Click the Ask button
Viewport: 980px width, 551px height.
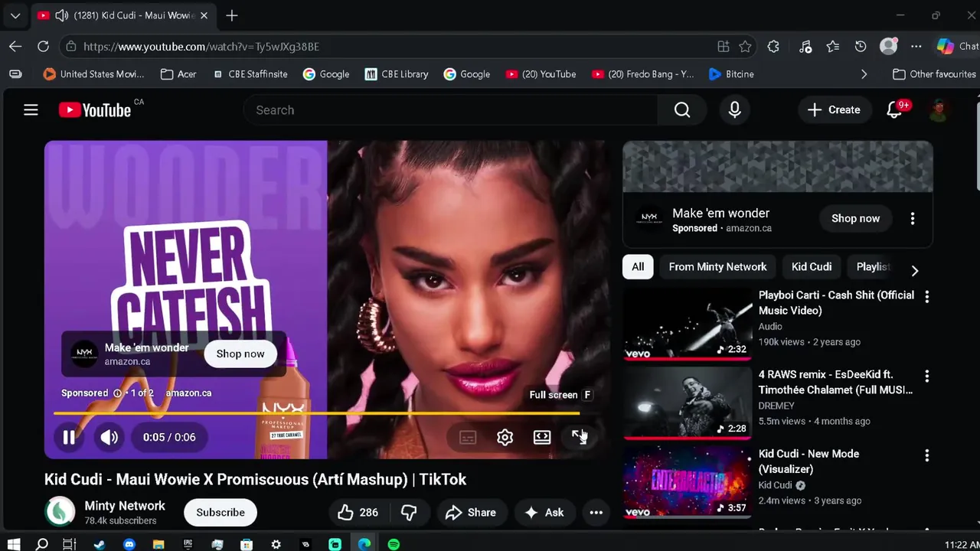tap(544, 513)
